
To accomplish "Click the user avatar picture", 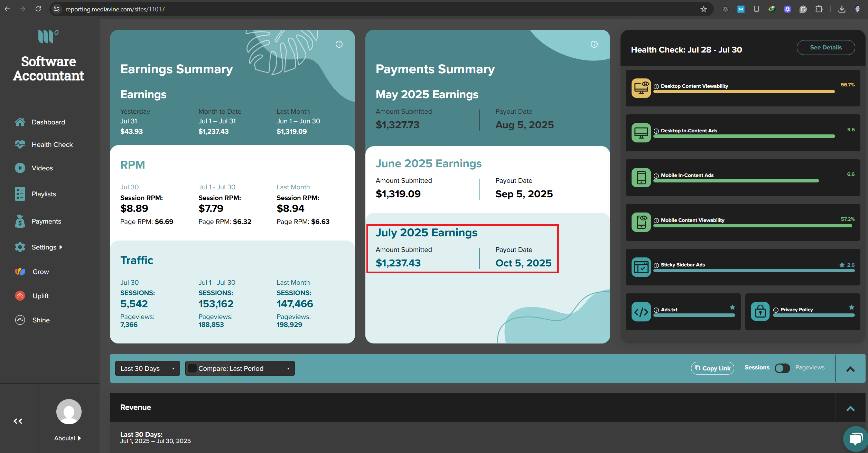I will click(69, 412).
